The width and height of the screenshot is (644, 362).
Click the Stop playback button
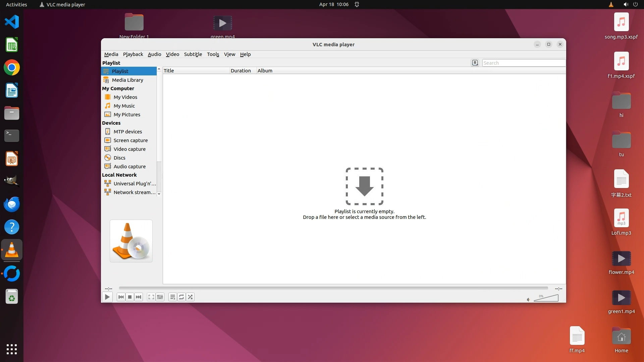click(x=130, y=297)
